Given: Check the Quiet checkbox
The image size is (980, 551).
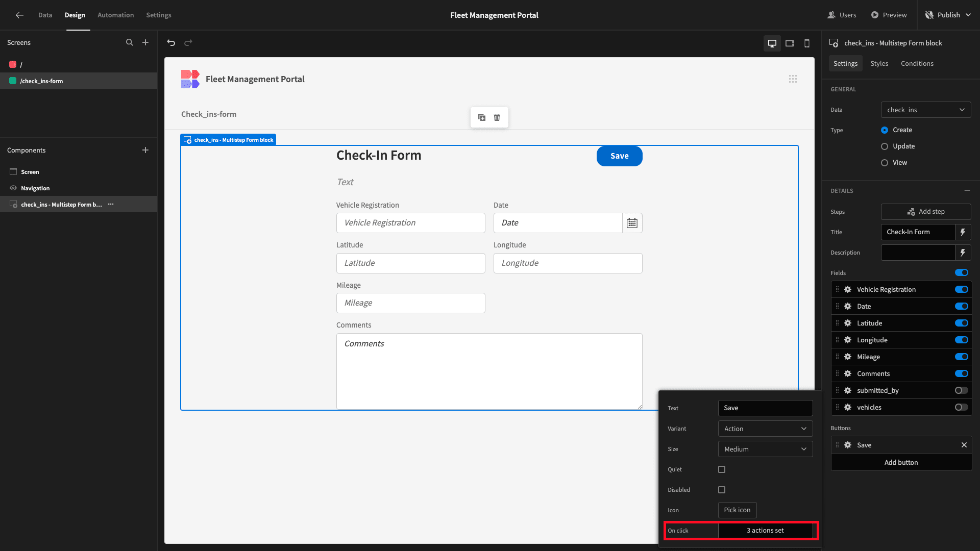Looking at the screenshot, I should pyautogui.click(x=722, y=469).
